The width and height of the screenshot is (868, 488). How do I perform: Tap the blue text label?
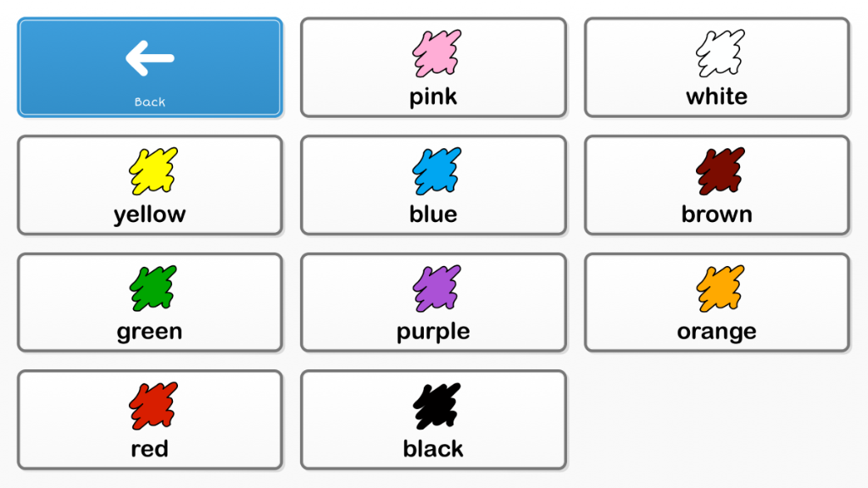tap(433, 214)
